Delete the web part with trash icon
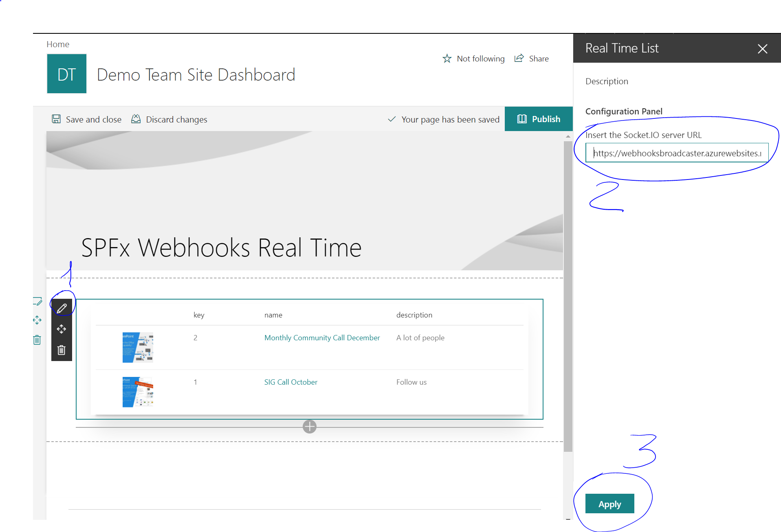Image resolution: width=781 pixels, height=532 pixels. click(62, 350)
